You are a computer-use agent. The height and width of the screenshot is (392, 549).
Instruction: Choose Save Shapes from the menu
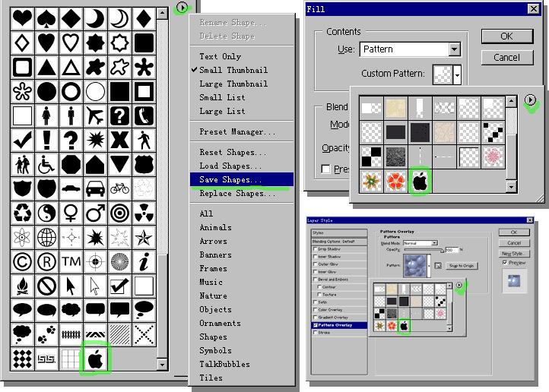230,180
